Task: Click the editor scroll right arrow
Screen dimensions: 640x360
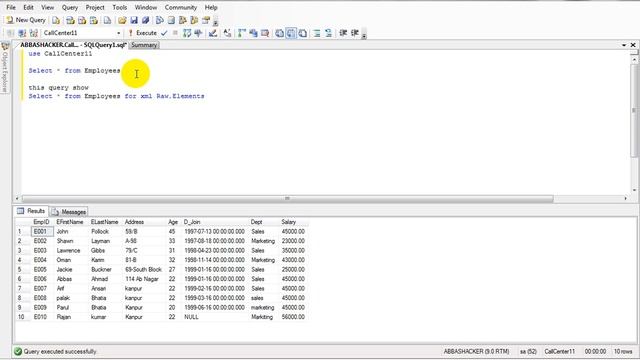Action: 625,198
